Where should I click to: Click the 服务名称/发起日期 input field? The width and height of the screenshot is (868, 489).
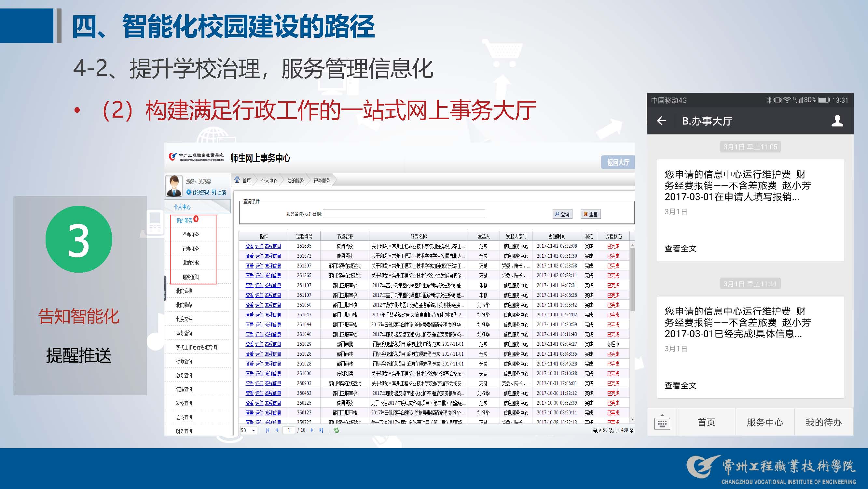tap(404, 213)
